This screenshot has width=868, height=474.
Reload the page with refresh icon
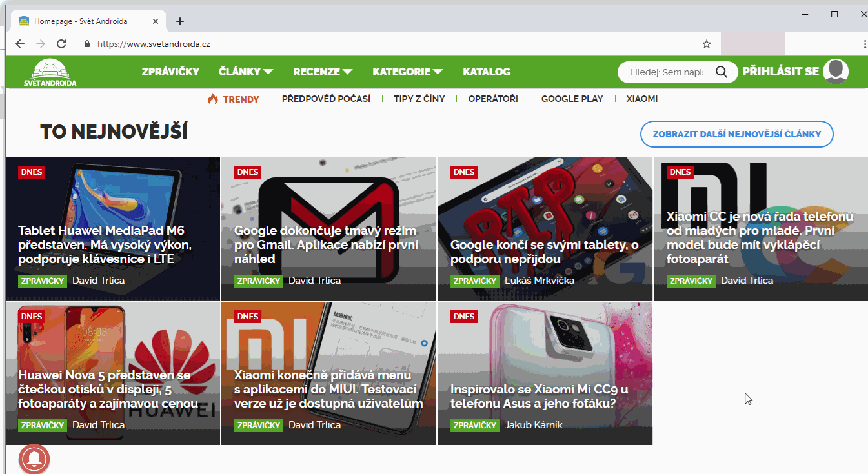(61, 44)
